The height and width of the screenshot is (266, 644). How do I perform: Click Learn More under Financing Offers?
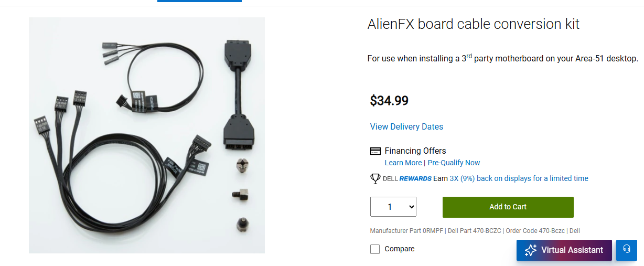point(403,163)
